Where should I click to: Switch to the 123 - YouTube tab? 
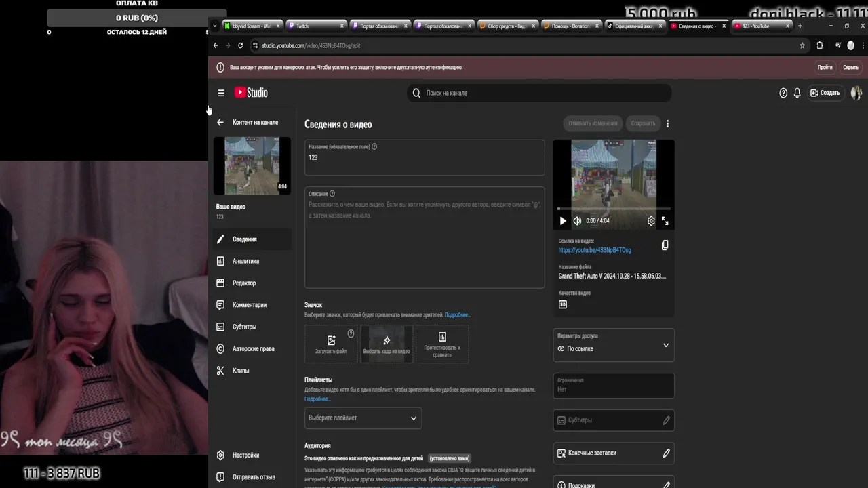tap(762, 26)
